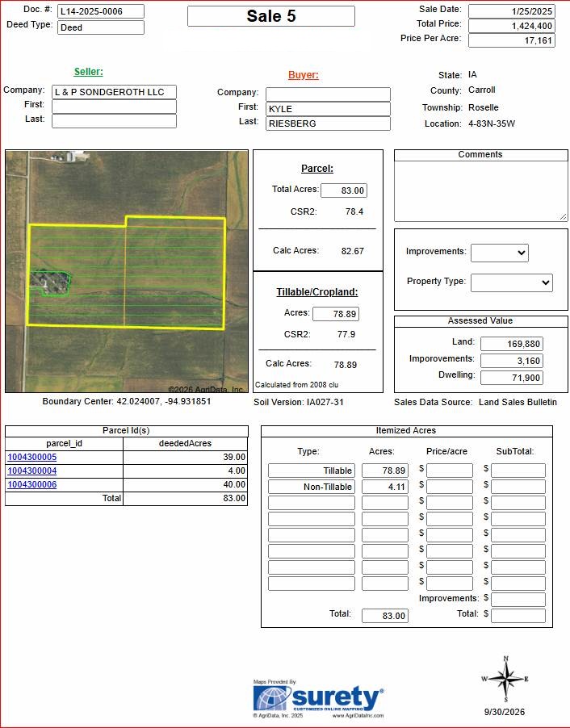Click the Buyer heading
This screenshot has width=570, height=728.
(x=304, y=75)
